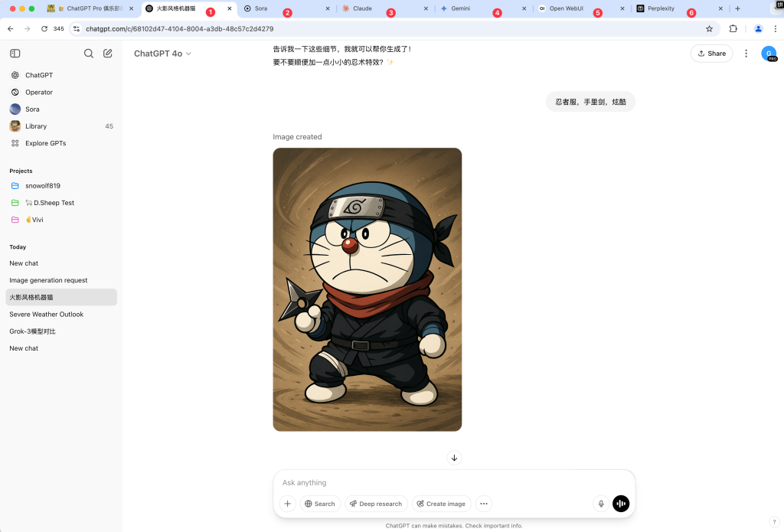Open Chrome's three-dot browser menu
The image size is (784, 532).
pyautogui.click(x=775, y=29)
